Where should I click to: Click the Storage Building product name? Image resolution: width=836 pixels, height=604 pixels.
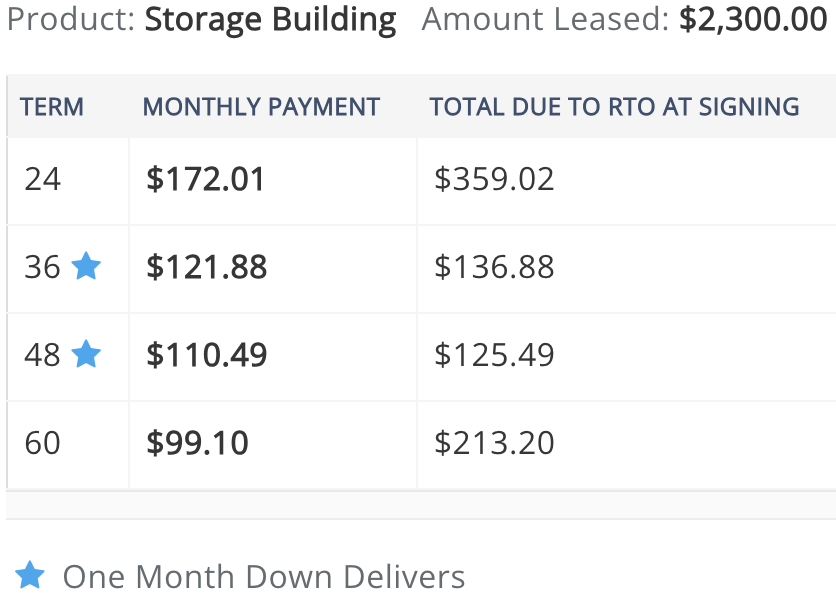point(270,20)
